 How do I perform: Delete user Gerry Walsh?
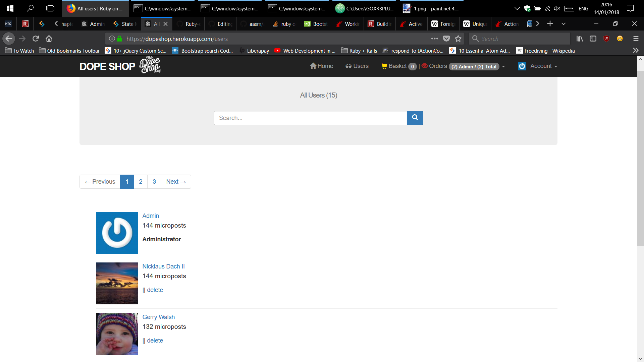[x=155, y=340]
